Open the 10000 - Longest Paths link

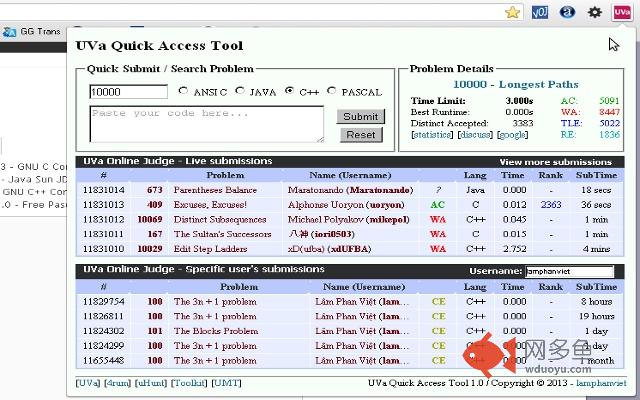(x=516, y=84)
